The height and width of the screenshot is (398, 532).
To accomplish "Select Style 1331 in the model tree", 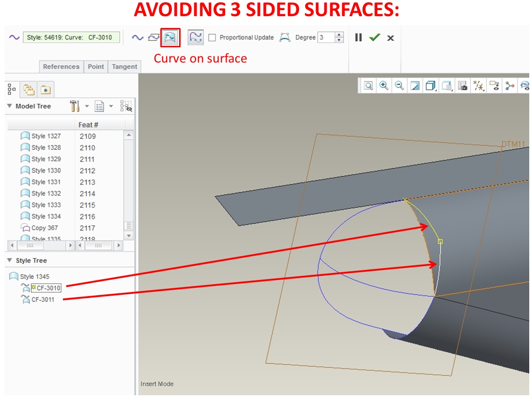I will (x=41, y=182).
